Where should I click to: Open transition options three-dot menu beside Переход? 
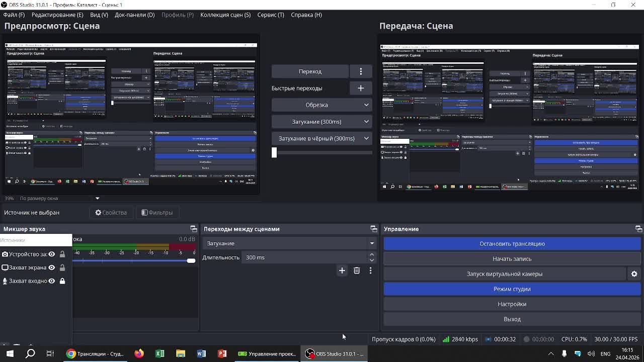pos(361,71)
